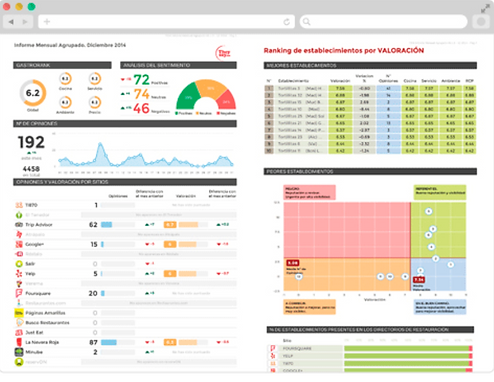Click the reservON site icon
This screenshot has width=494, height=382.
[x=19, y=362]
